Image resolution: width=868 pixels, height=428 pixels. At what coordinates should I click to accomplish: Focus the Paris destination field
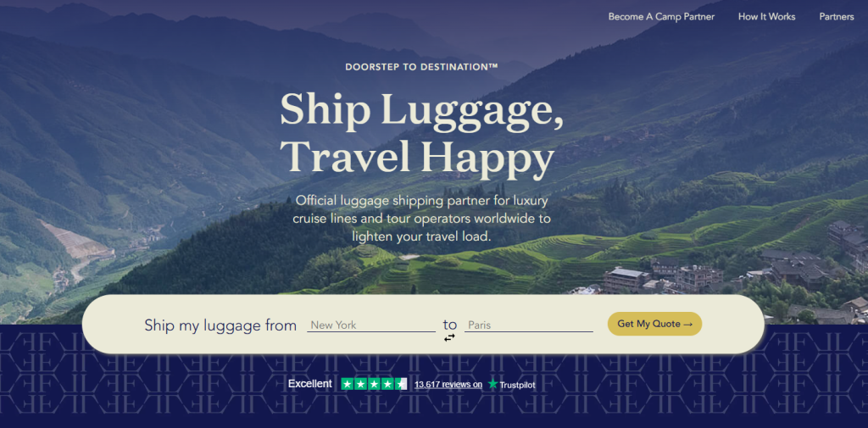tap(529, 325)
